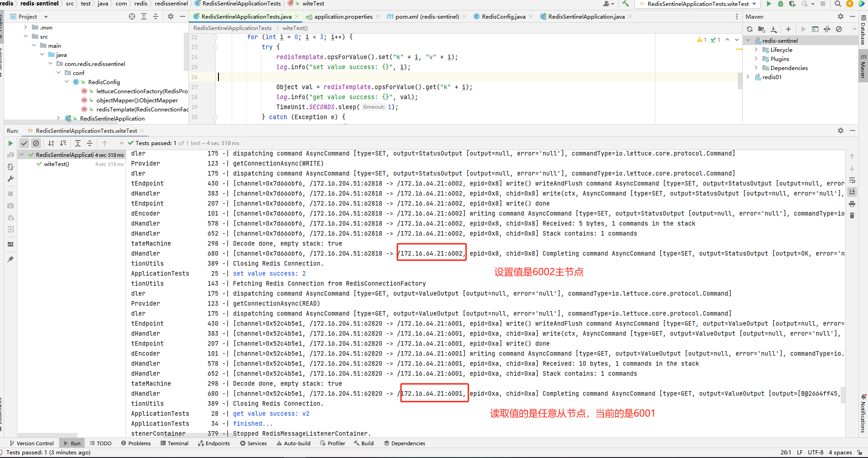The width and height of the screenshot is (868, 458).
Task: Click the Expand All icon in the Project panel toolbar
Action: click(x=144, y=16)
